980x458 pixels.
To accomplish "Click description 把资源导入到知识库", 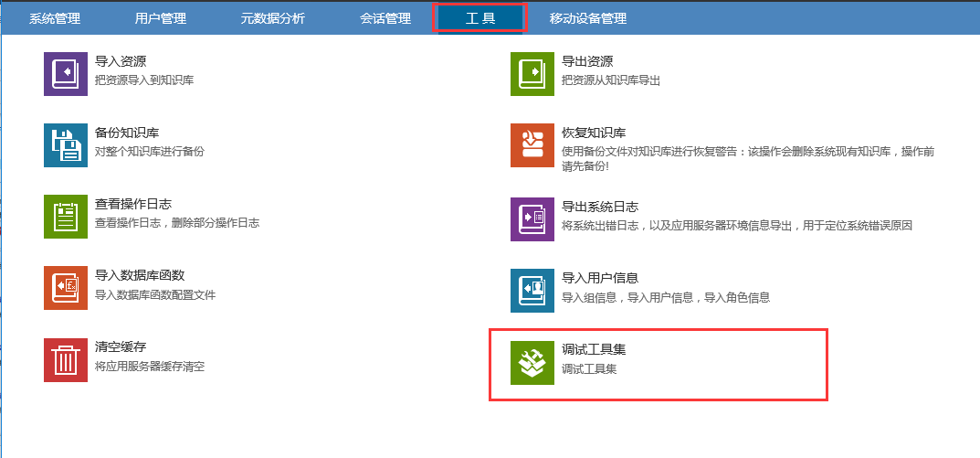I will pyautogui.click(x=144, y=80).
